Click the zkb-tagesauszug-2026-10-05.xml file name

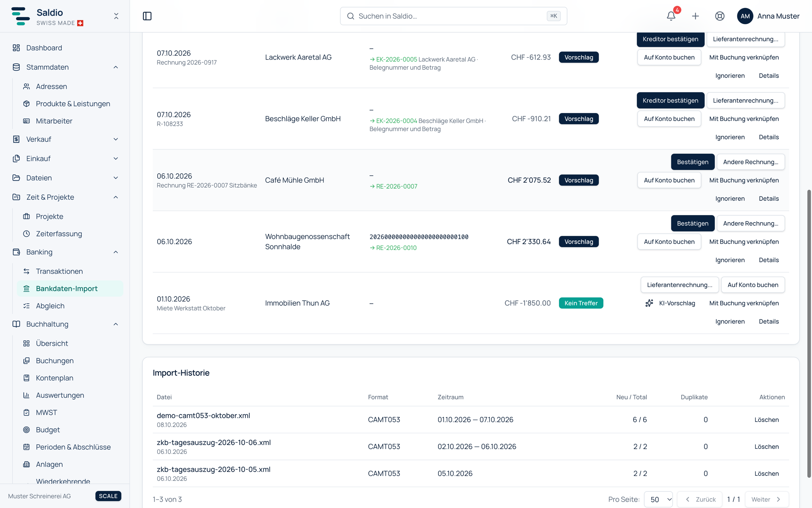coord(213,469)
